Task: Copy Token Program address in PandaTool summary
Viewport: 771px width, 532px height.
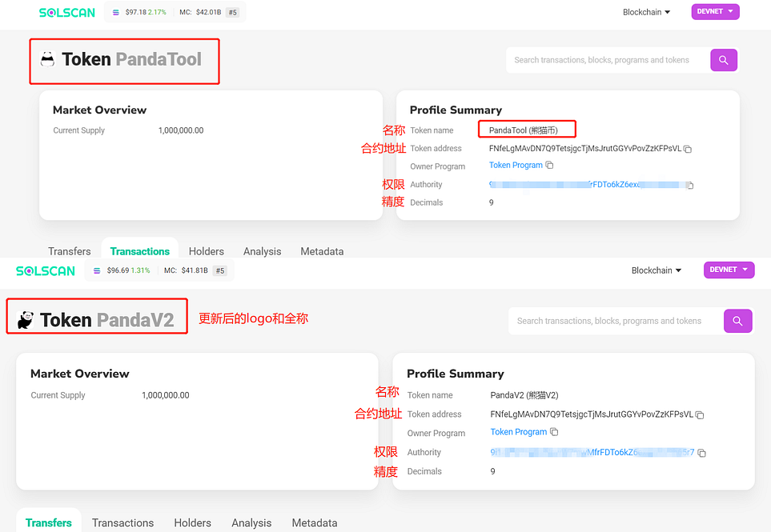Action: coord(550,165)
